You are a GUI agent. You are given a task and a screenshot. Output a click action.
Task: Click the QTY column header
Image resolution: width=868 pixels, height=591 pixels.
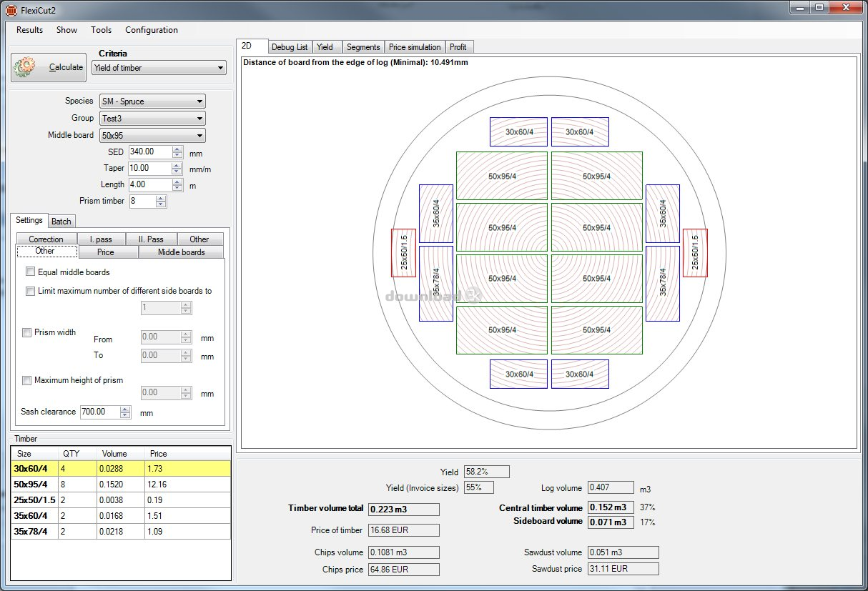(x=78, y=454)
